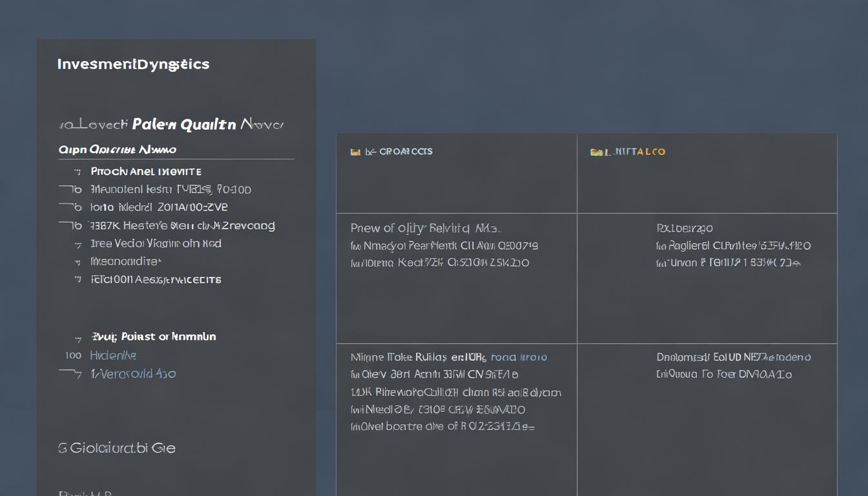Select the Pnew of olity Balvitd cell
Viewport: 868px width, 496px height.
[426, 228]
